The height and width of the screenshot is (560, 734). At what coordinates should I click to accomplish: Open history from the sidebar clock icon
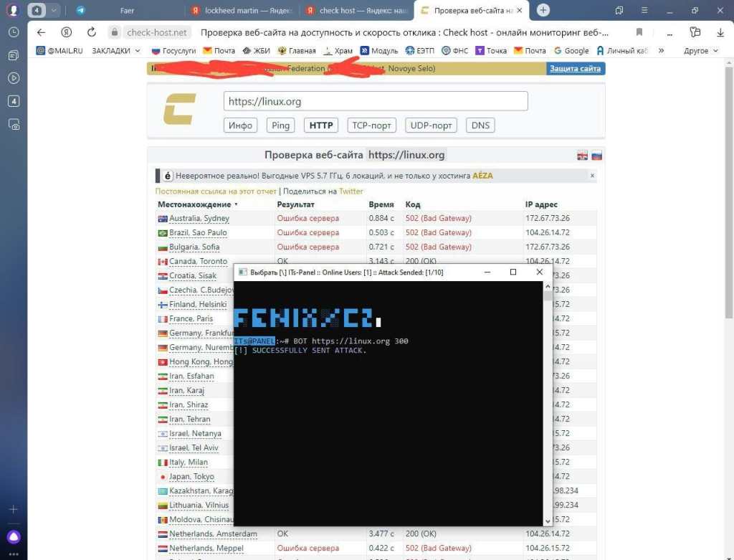pyautogui.click(x=14, y=32)
